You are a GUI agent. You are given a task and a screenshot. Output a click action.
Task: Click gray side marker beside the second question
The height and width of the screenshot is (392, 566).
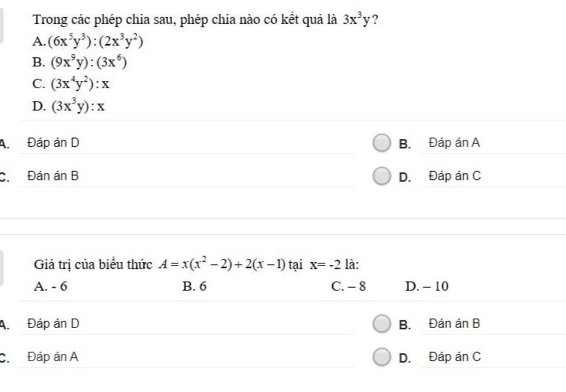click(x=2, y=268)
